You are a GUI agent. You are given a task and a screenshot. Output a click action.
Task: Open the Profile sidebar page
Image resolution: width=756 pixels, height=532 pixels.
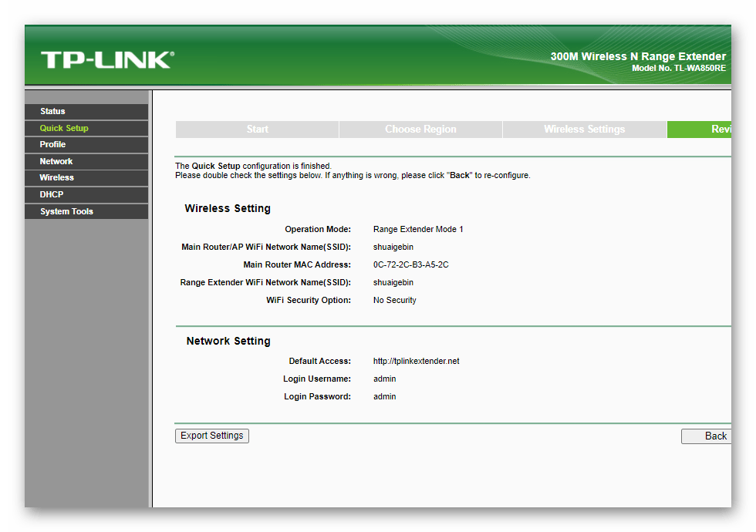tap(53, 145)
